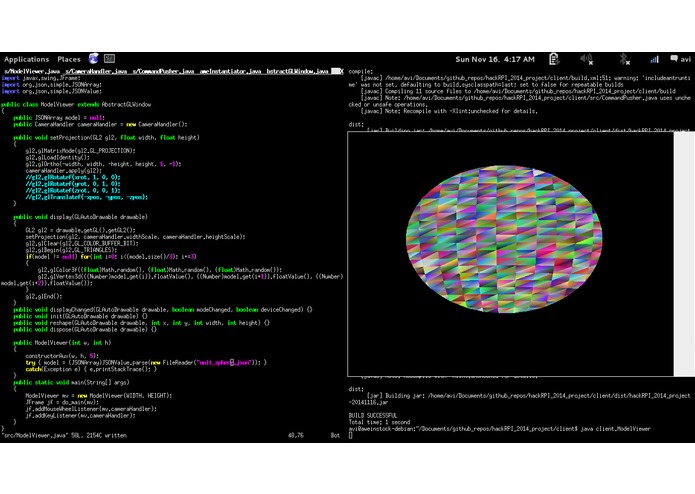
Task: Open the Places menu
Action: [x=69, y=59]
